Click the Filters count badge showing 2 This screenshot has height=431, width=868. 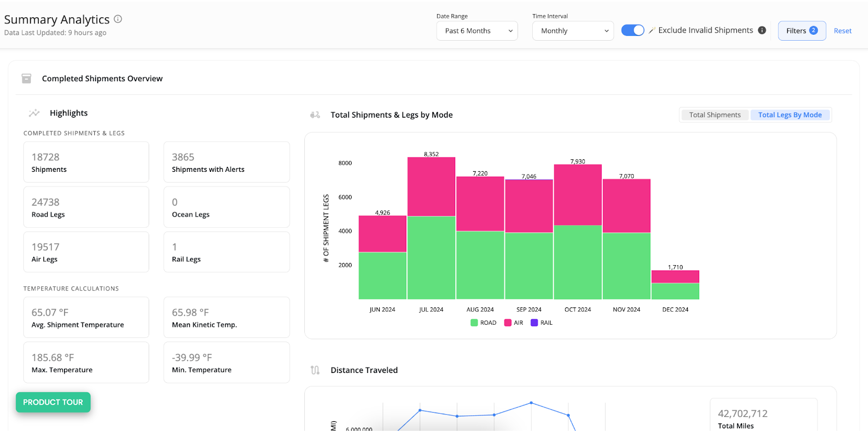tap(813, 30)
